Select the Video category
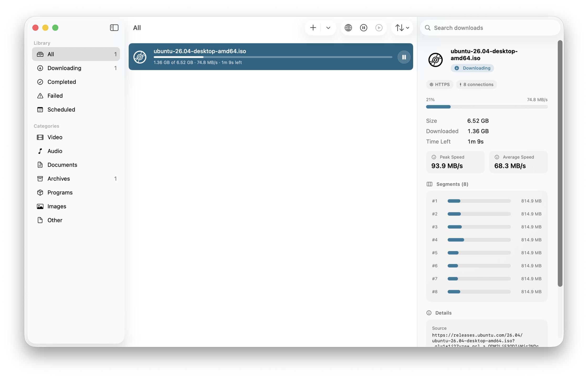 pyautogui.click(x=76, y=137)
